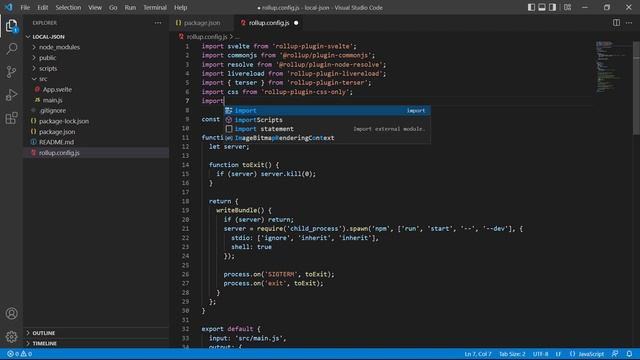The image size is (640, 360).
Task: Open Selection menu
Action: [x=68, y=7]
